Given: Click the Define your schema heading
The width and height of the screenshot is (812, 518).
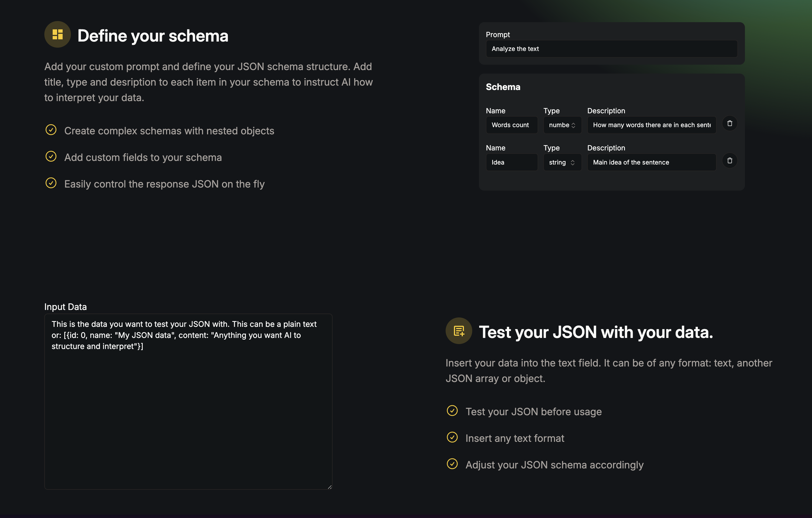Looking at the screenshot, I should 153,36.
